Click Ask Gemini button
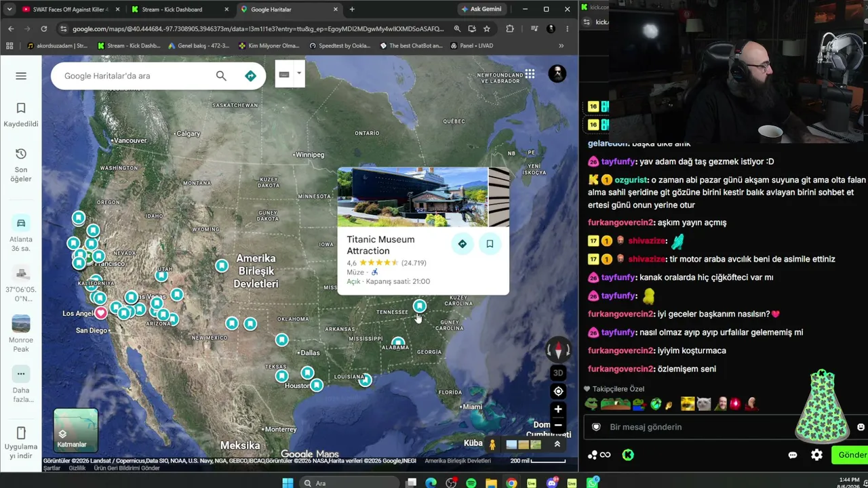The image size is (868, 488). point(481,9)
